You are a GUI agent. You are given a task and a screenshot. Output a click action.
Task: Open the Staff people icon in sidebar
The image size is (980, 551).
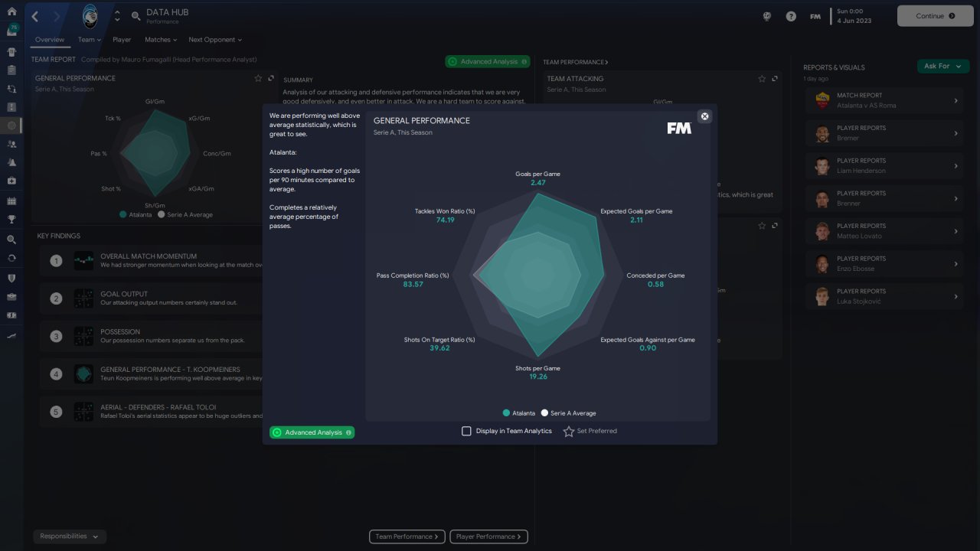tap(11, 144)
